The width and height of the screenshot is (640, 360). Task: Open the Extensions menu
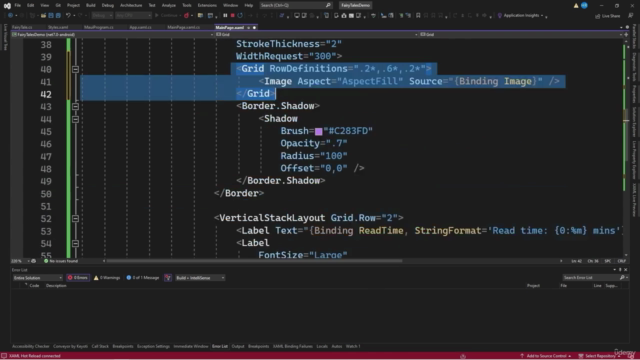point(207,5)
